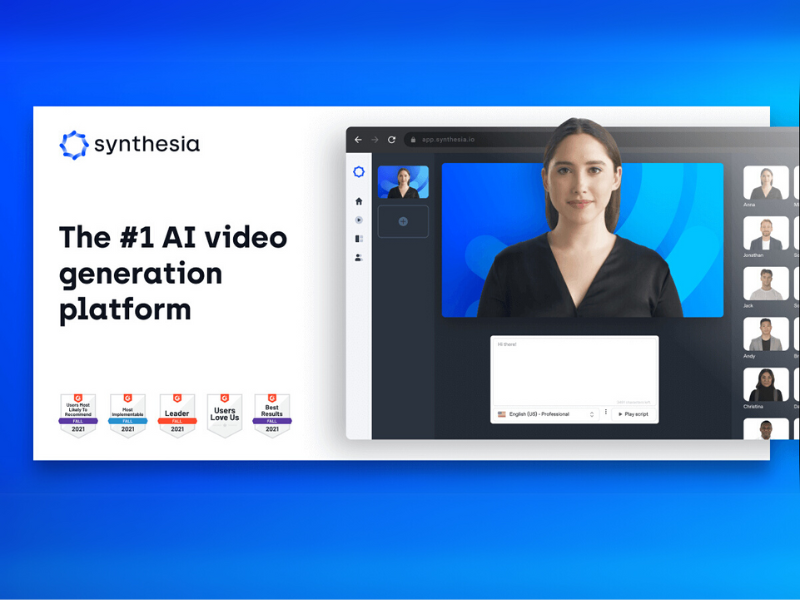Select the Andy avatar thumbnail

[x=765, y=334]
